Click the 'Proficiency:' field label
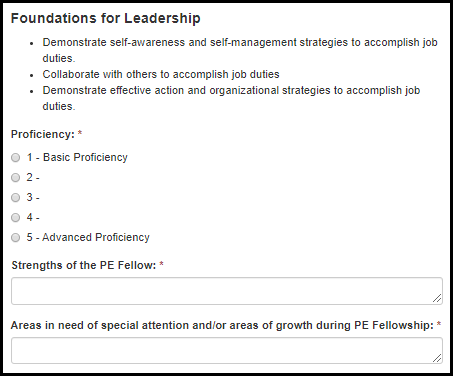 tap(43, 134)
